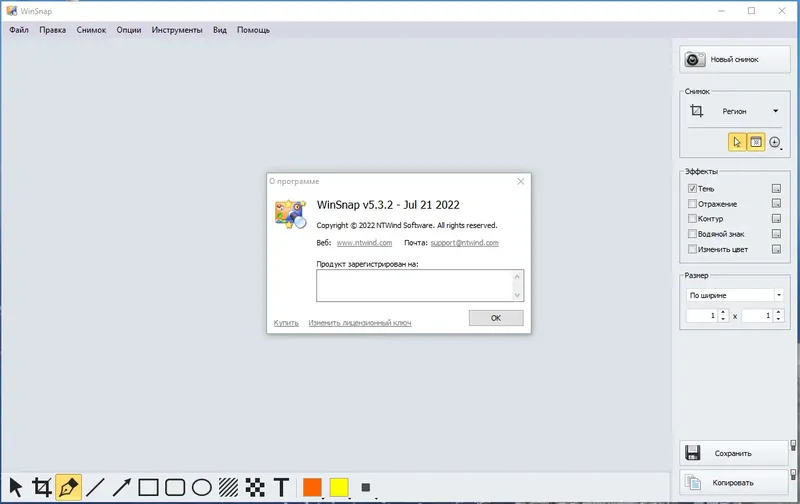This screenshot has height=504, width=800.
Task: Select the Rounded rectangle tool
Action: [175, 487]
